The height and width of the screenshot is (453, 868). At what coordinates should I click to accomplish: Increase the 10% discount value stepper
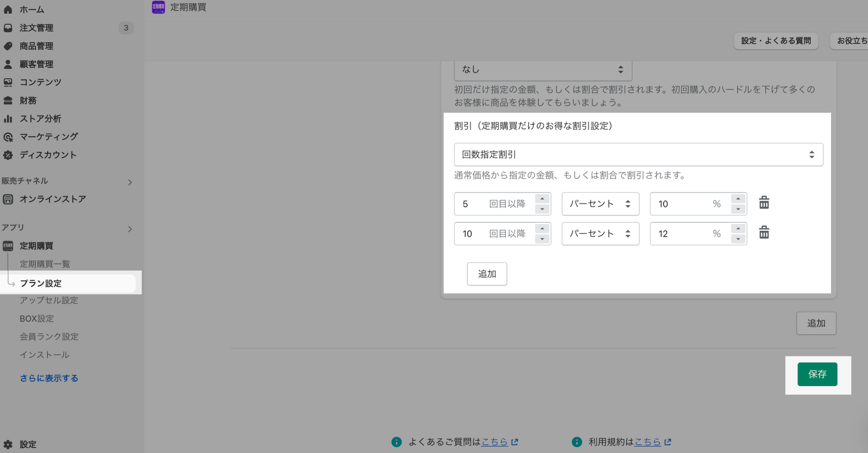click(x=738, y=199)
